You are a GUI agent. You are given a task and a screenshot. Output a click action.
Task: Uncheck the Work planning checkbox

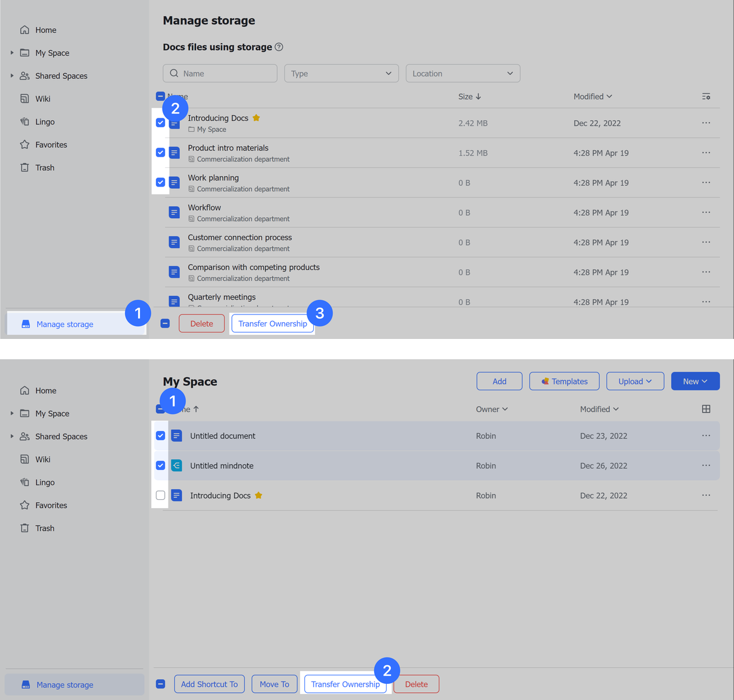160,182
